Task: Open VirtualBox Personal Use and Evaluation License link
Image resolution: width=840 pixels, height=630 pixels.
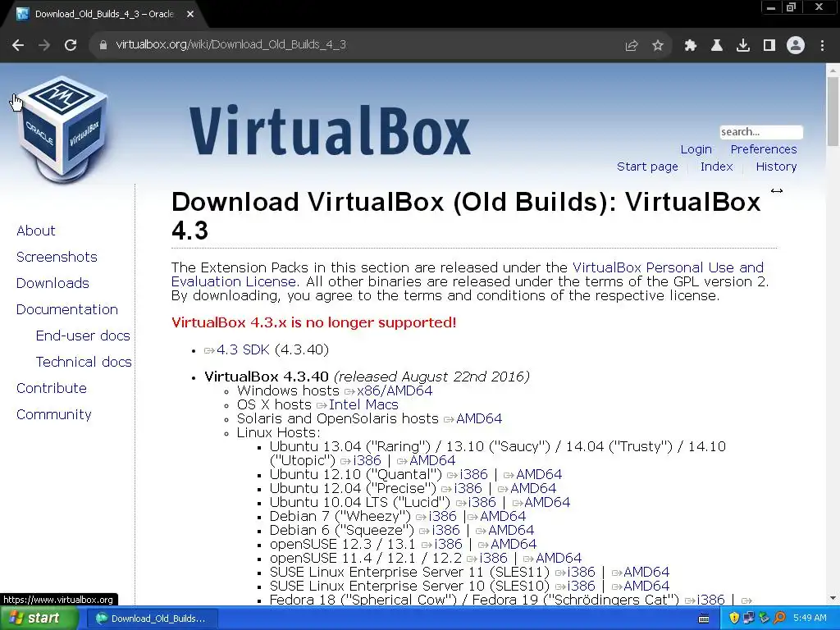Action: 668,267
